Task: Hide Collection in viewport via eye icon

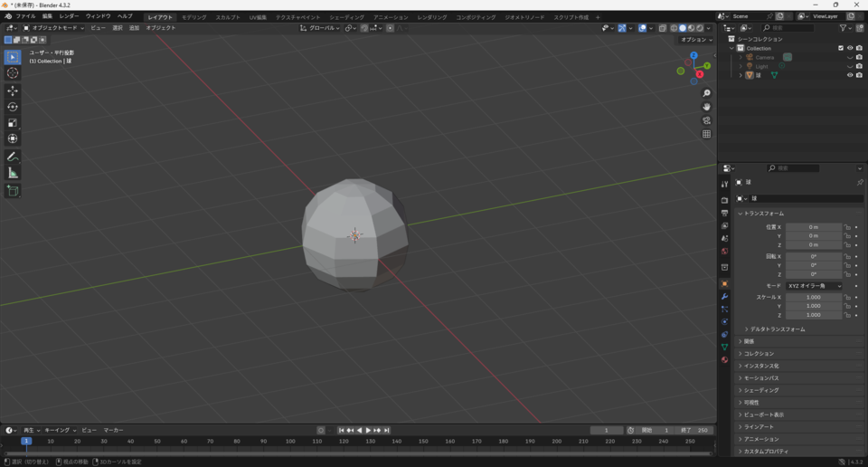Action: point(850,48)
